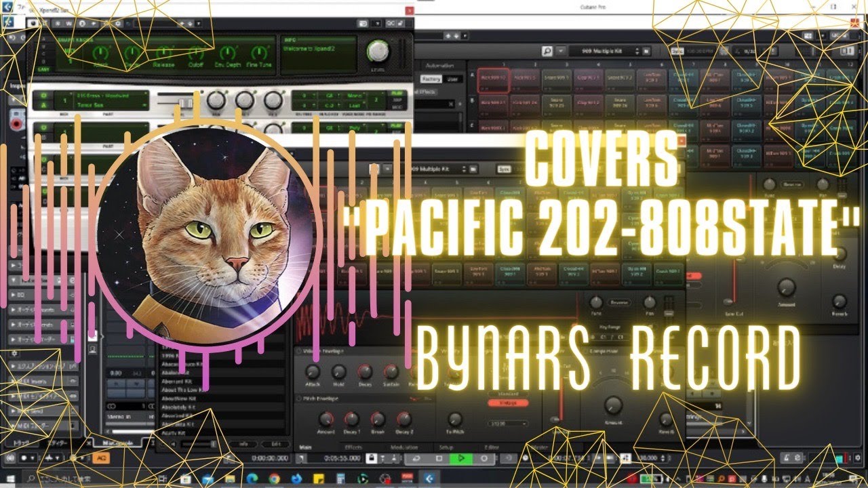Click the search magnifier beside kit name

tap(547, 51)
